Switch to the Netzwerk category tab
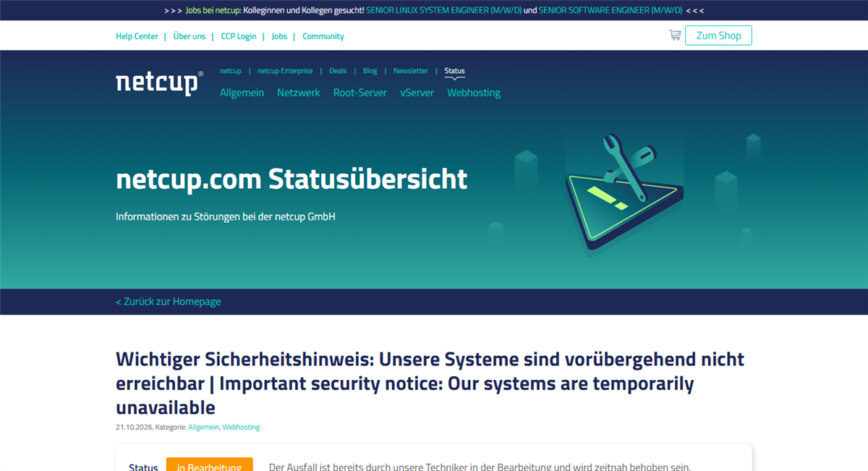 298,93
